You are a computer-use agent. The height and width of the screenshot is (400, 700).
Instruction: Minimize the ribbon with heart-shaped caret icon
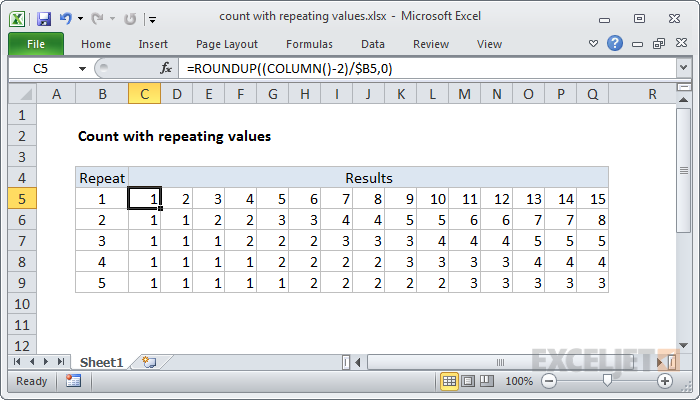coord(593,43)
